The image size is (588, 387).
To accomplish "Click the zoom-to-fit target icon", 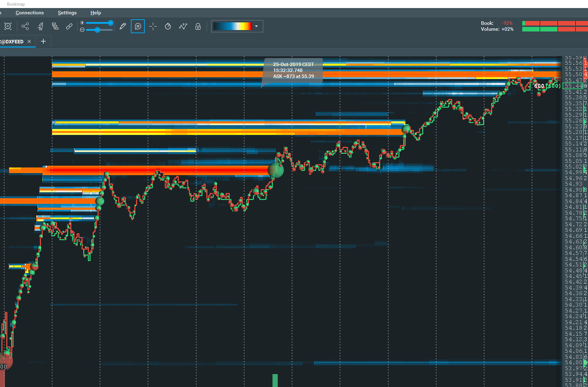I will click(8, 26).
